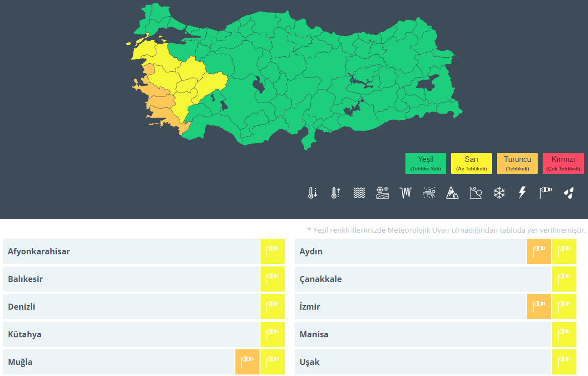Select the Muğla row name
Viewport: 588px width, 376px height.
(20, 362)
